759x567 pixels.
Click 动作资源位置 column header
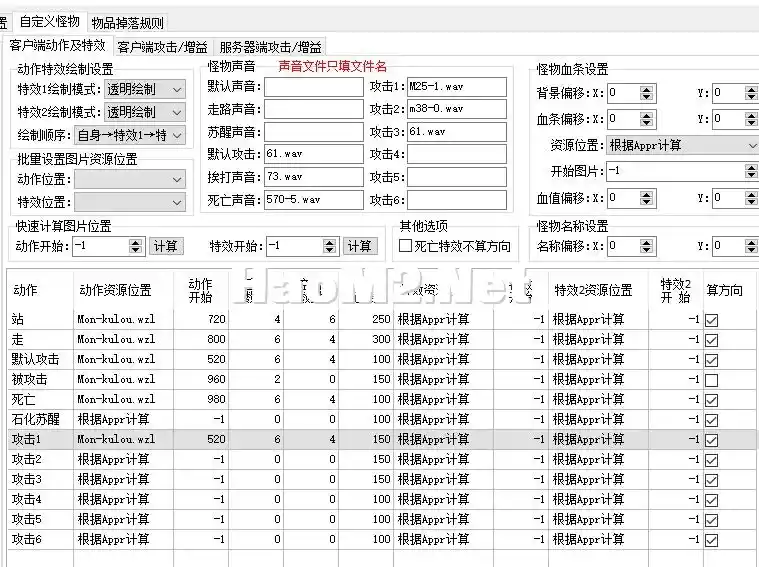pos(116,290)
